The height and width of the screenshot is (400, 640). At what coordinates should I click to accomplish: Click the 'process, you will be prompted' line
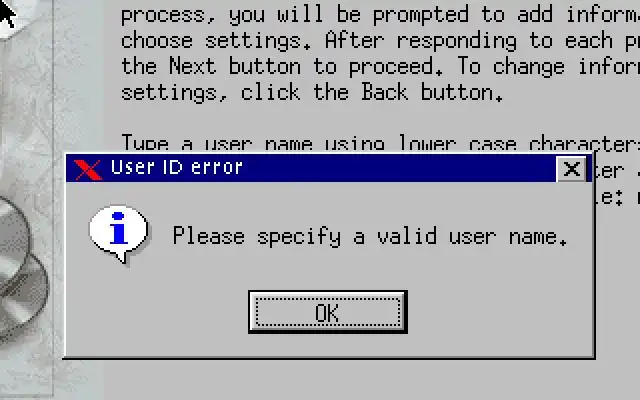380,15
